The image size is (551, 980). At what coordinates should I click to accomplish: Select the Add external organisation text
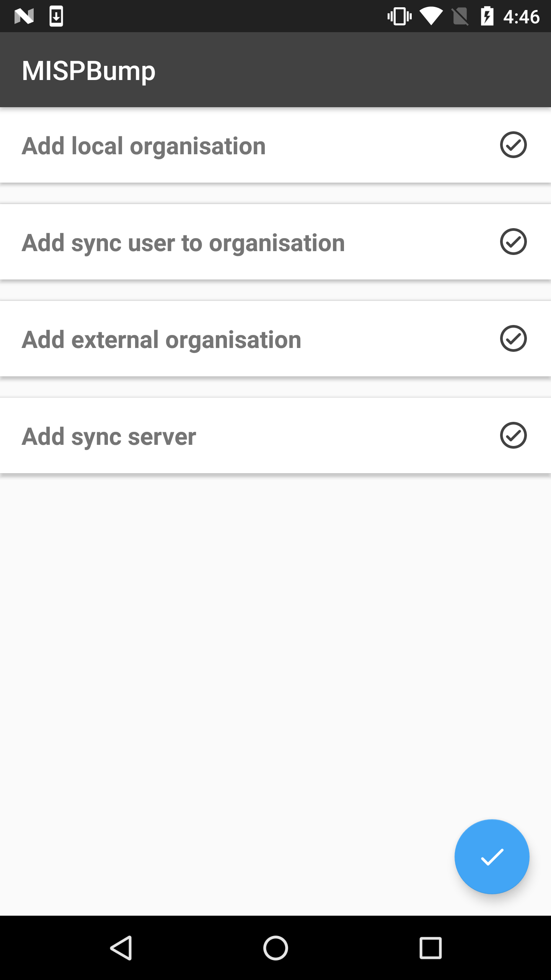point(161,340)
